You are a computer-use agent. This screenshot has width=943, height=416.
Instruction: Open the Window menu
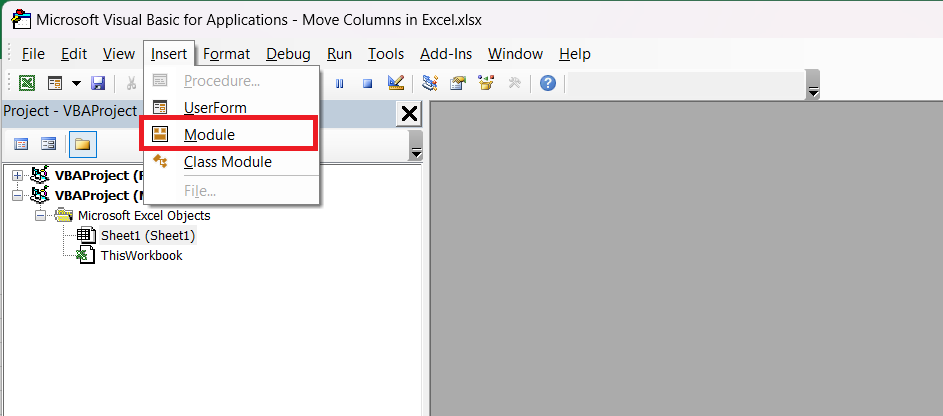[x=515, y=54]
